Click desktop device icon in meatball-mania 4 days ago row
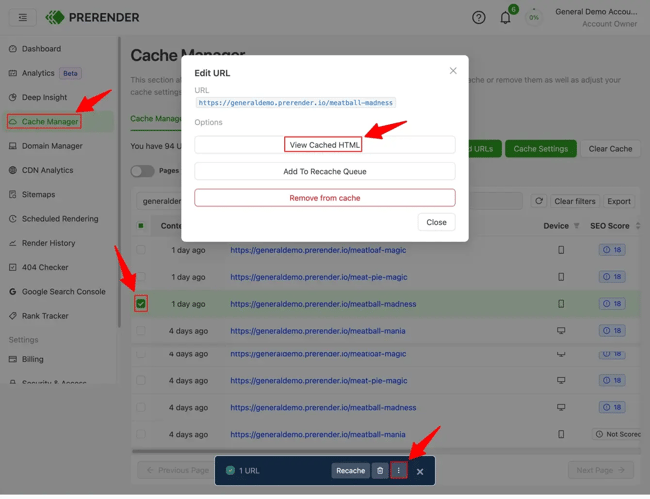 (x=561, y=331)
